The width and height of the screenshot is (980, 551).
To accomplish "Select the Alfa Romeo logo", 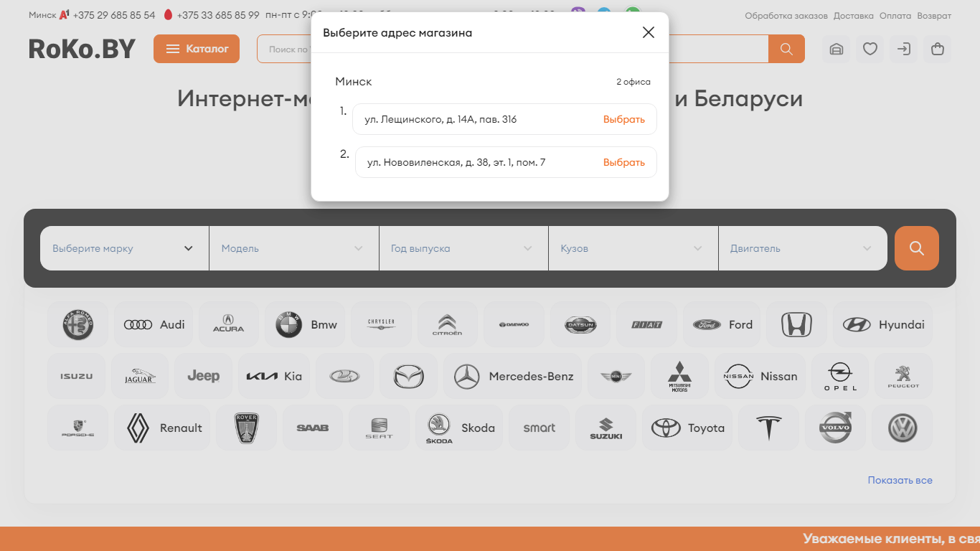I will 77,324.
